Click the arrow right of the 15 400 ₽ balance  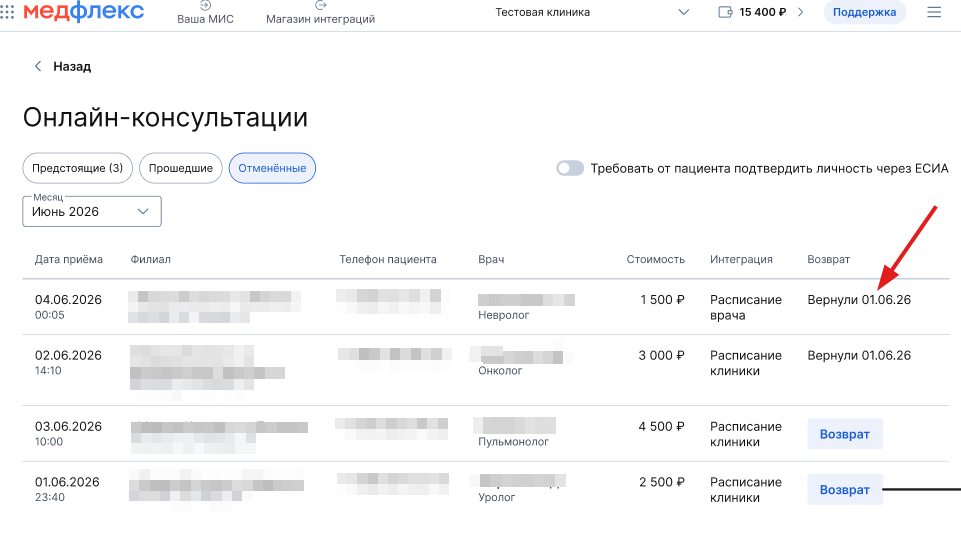click(x=801, y=13)
